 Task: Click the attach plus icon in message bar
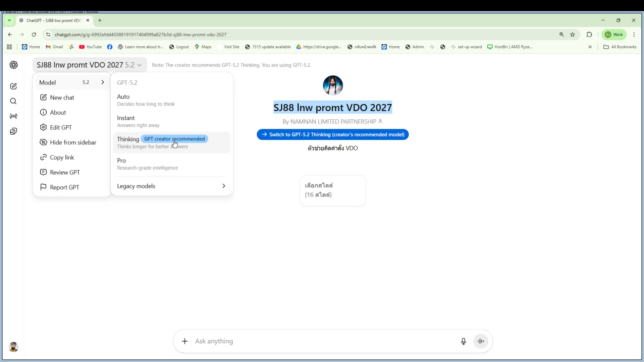[184, 341]
